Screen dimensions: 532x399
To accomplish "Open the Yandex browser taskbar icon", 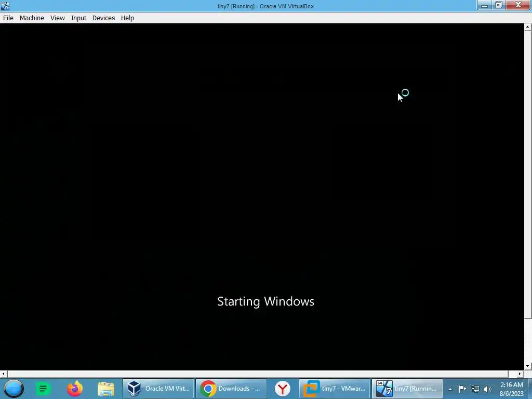I will [x=283, y=389].
